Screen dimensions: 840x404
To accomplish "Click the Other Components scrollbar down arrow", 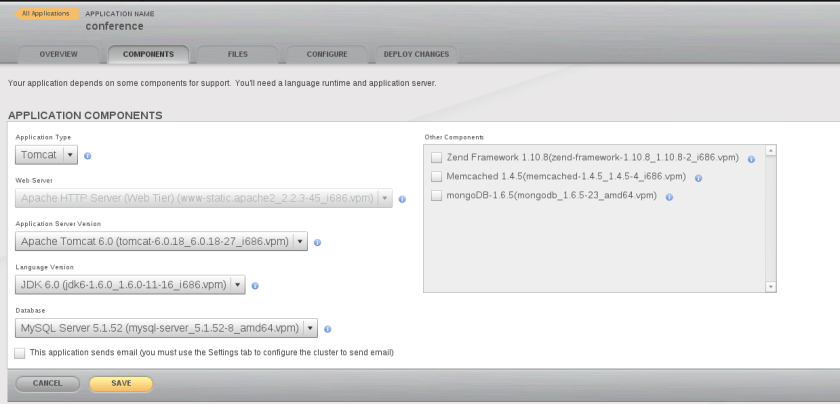I will click(770, 286).
